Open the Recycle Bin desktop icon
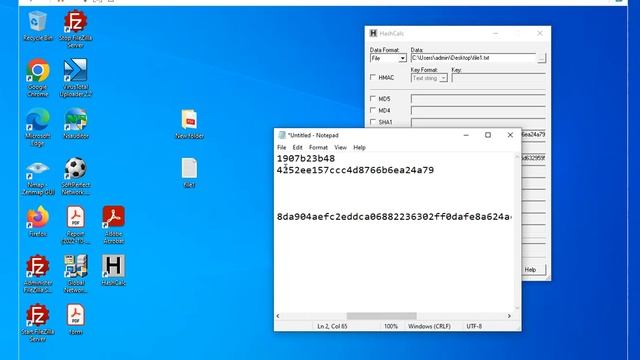The height and width of the screenshot is (360, 640). [37, 26]
